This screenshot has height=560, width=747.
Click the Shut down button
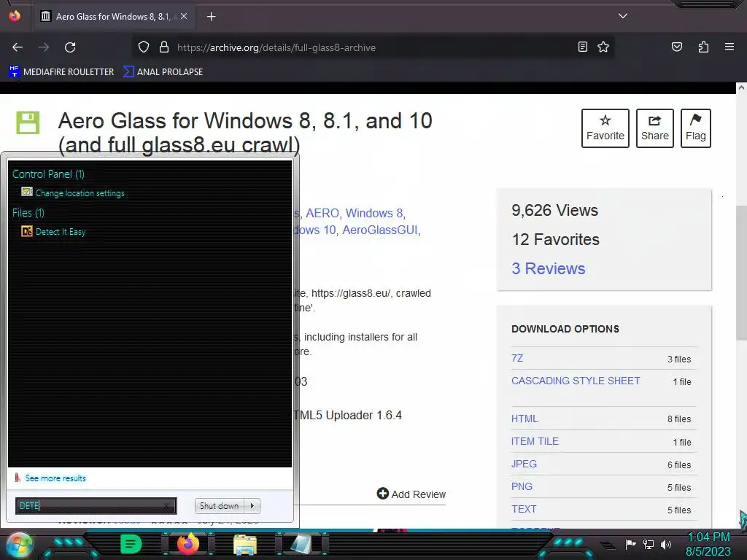point(219,506)
